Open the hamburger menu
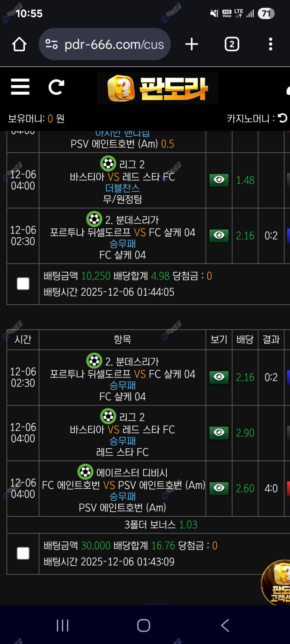 click(x=20, y=87)
